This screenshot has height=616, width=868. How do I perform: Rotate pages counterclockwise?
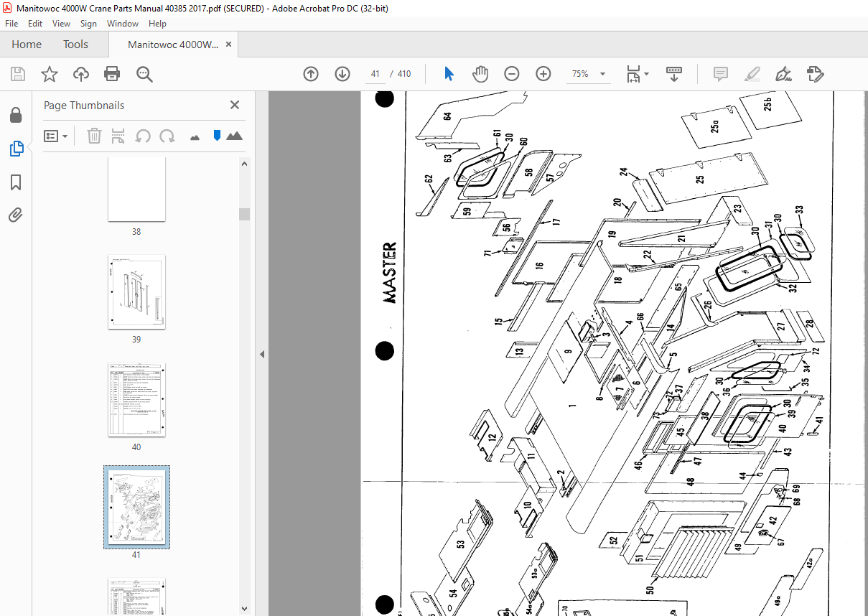tap(143, 136)
